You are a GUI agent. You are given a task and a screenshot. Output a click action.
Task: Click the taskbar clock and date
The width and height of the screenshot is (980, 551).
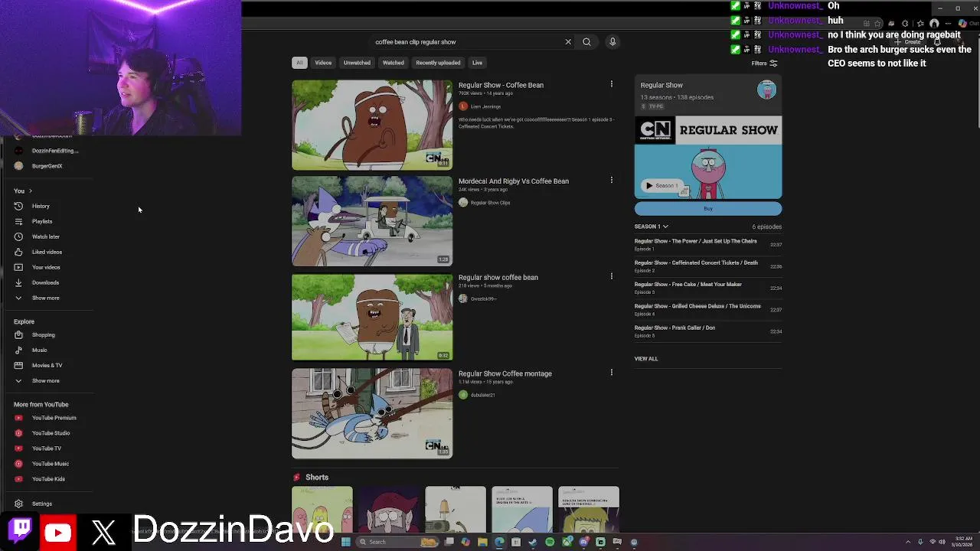click(x=962, y=542)
